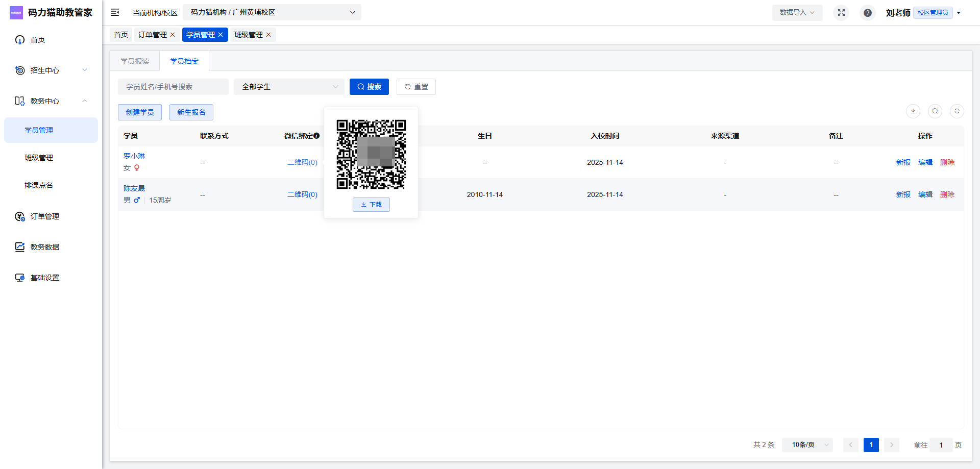Open the 10条/页 page size dropdown
The image size is (980, 469).
807,445
